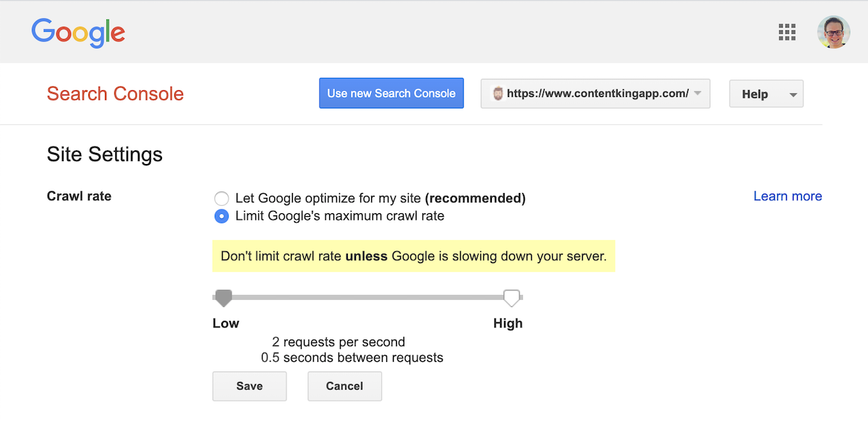Click the yellow crawl rate warning notice
The width and height of the screenshot is (868, 422).
[414, 256]
